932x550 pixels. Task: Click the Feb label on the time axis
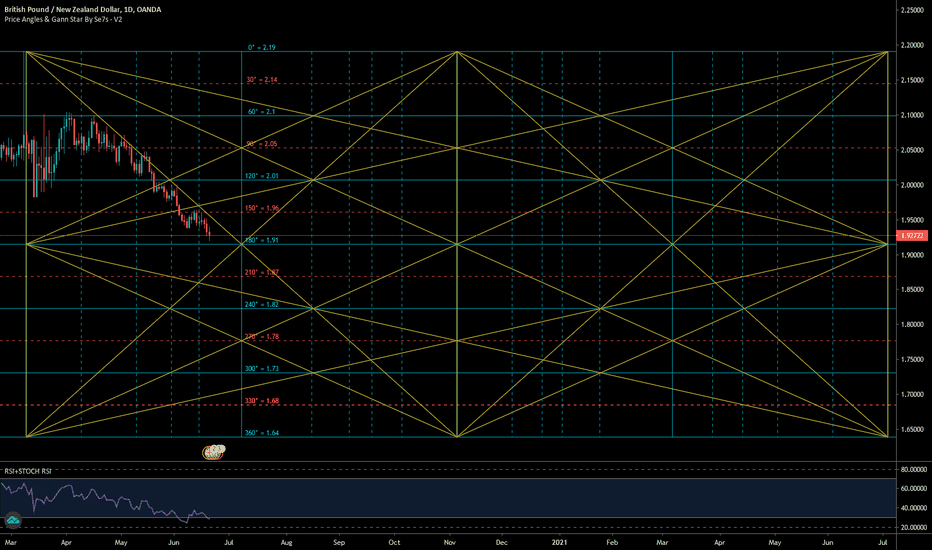[x=612, y=542]
